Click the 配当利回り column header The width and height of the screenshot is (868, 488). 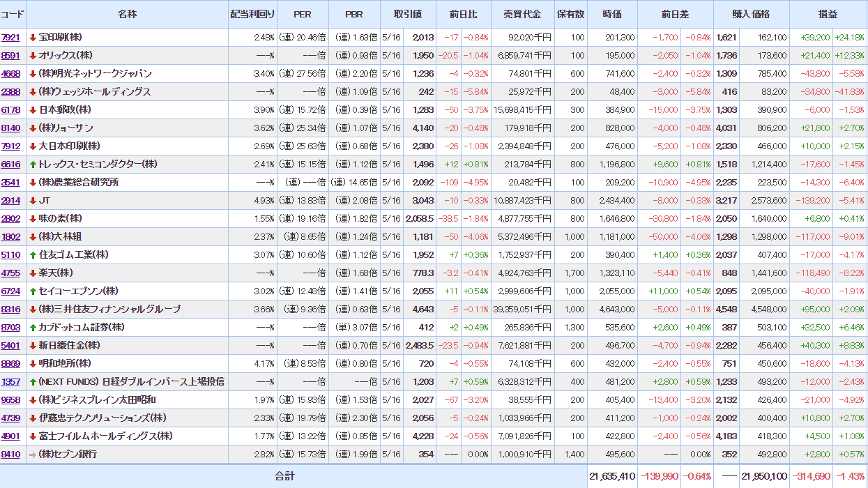point(252,14)
